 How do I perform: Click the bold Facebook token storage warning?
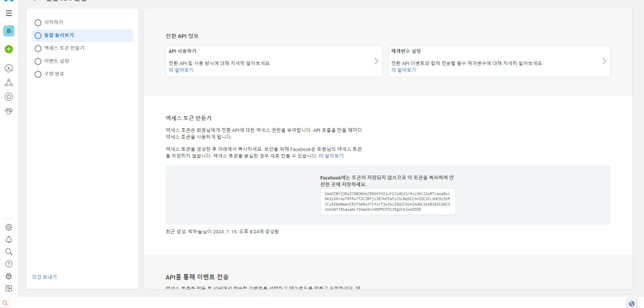387,181
